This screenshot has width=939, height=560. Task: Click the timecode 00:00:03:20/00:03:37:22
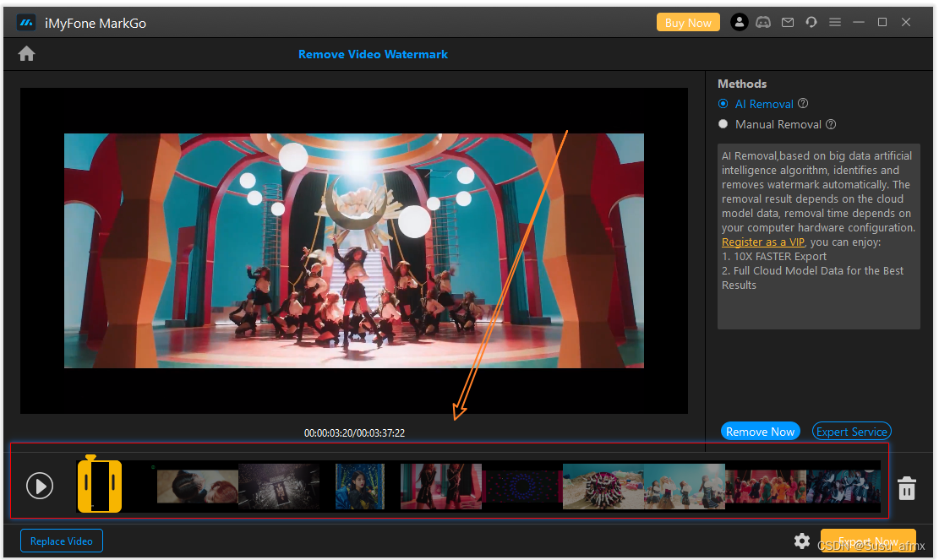click(x=354, y=433)
